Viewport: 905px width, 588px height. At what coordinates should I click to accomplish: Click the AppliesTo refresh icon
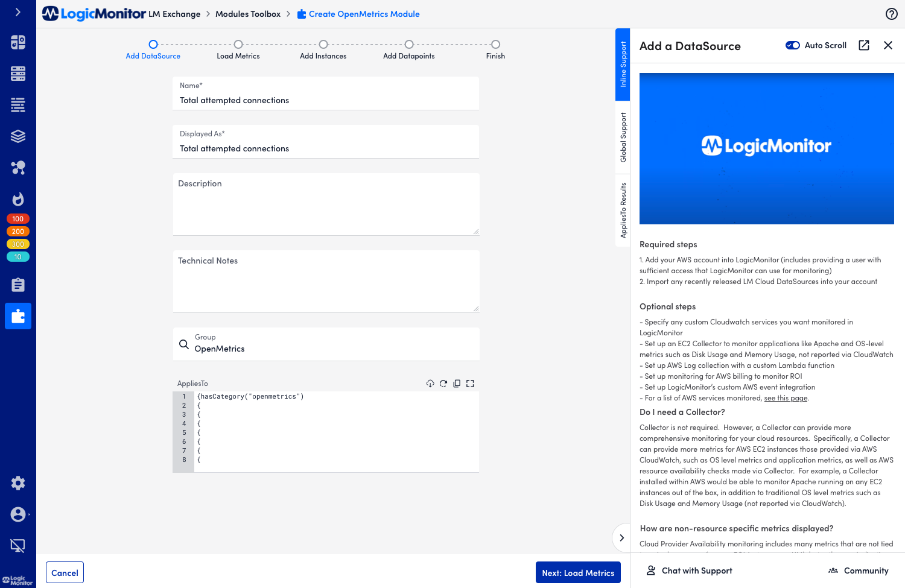point(443,384)
